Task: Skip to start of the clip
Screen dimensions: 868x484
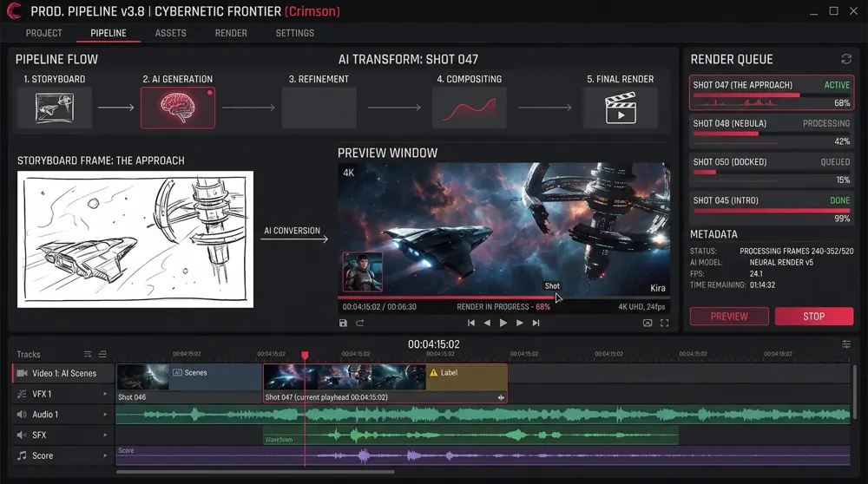Action: (471, 323)
